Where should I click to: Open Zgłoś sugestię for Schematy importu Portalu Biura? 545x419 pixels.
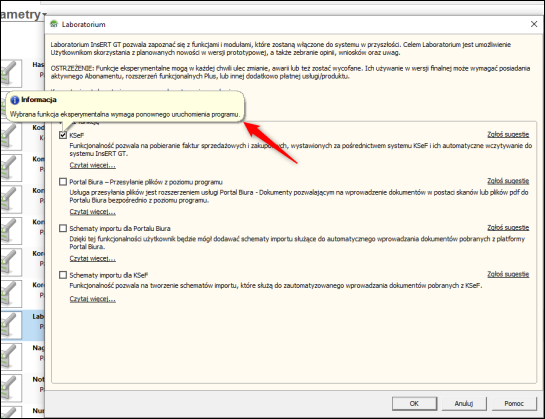[508, 228]
